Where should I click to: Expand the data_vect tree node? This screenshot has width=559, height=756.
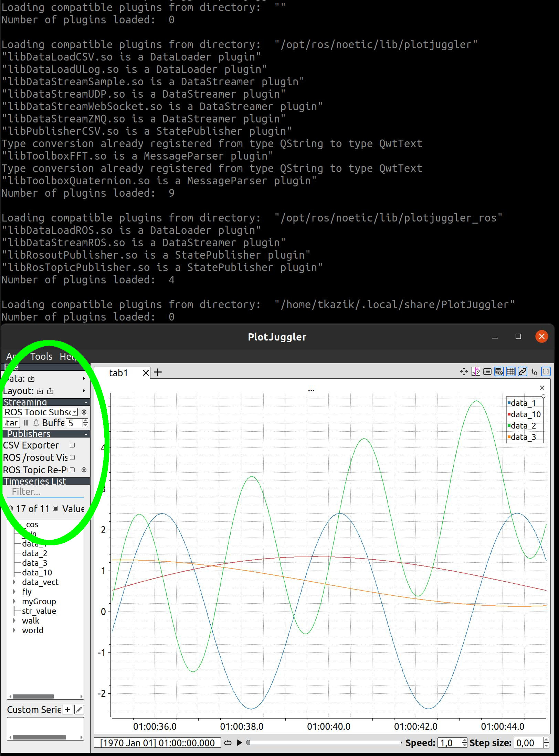tap(14, 582)
